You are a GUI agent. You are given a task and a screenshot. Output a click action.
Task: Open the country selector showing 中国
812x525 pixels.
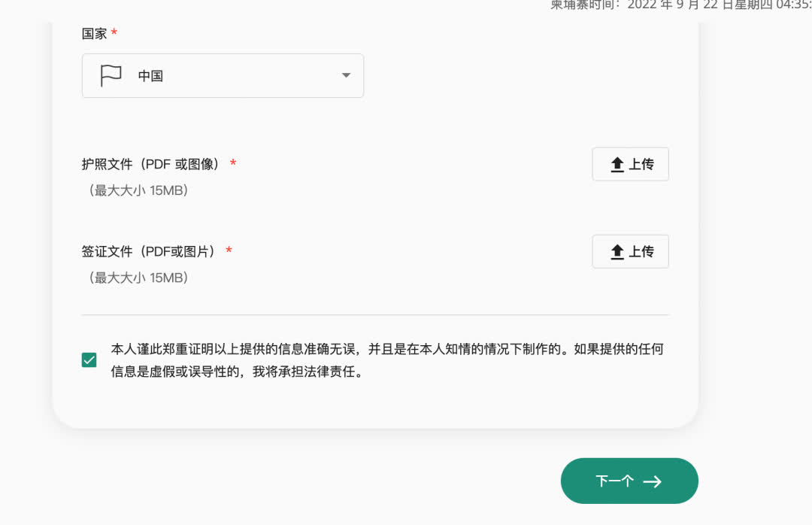[x=223, y=75]
